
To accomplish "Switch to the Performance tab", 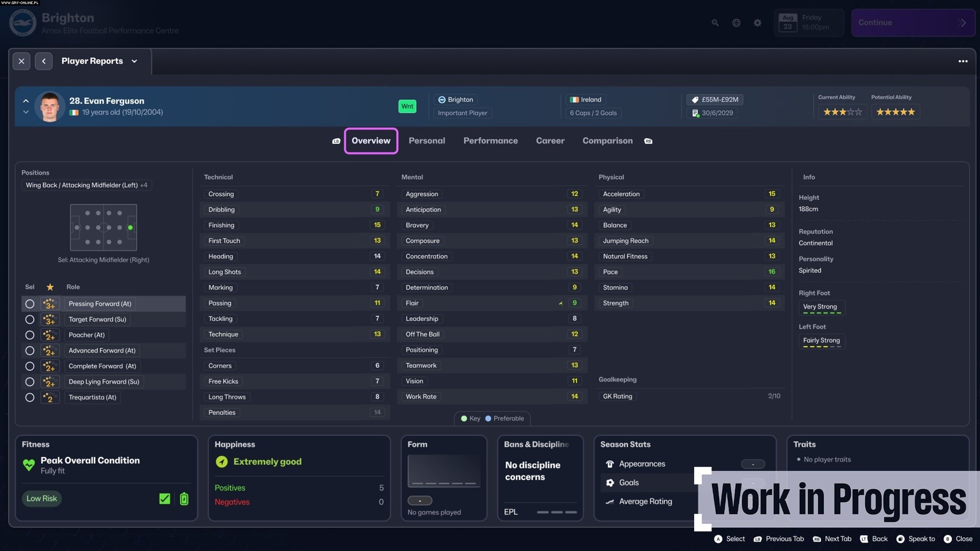I will (x=490, y=141).
